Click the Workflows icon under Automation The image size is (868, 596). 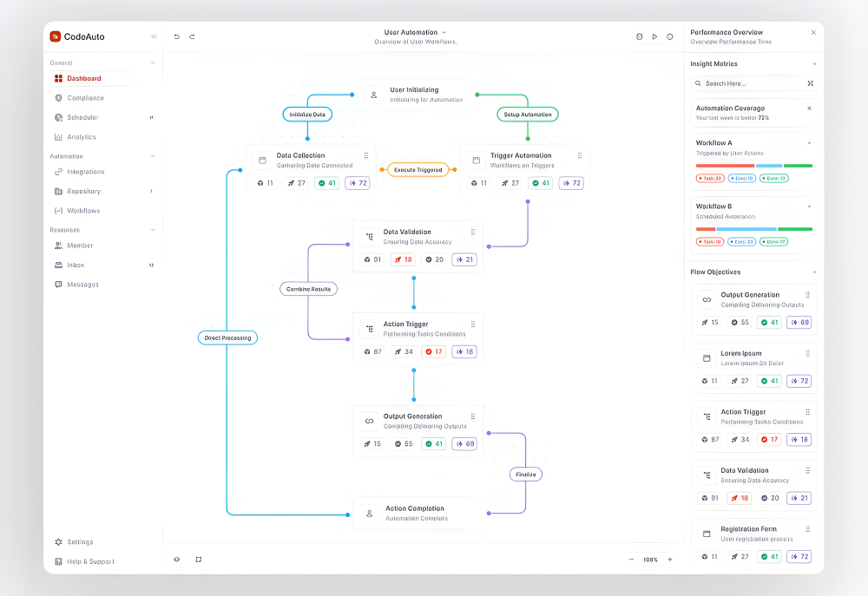coord(56,210)
